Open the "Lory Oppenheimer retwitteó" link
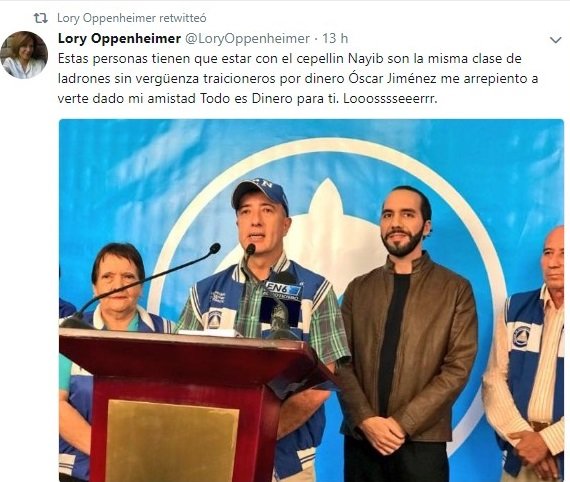The height and width of the screenshot is (482, 570). [x=132, y=18]
